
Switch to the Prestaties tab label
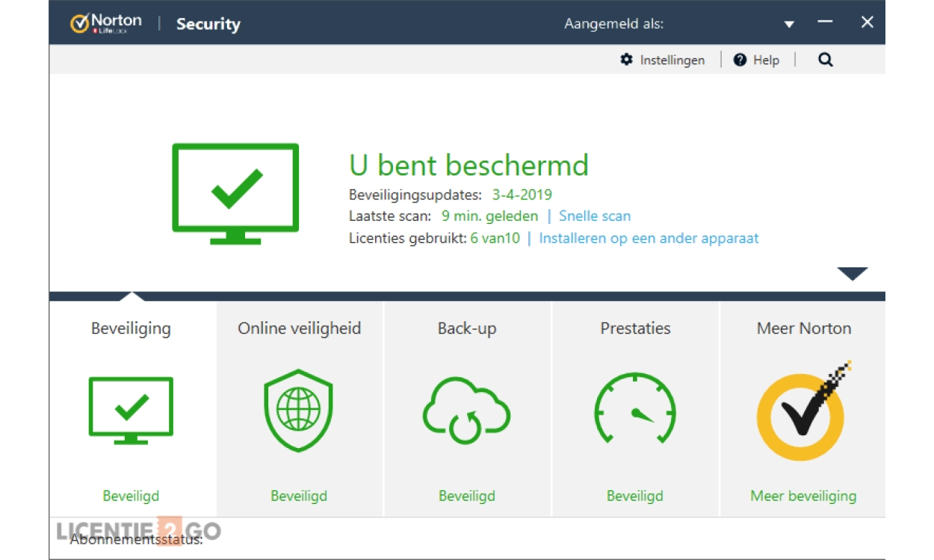635,329
